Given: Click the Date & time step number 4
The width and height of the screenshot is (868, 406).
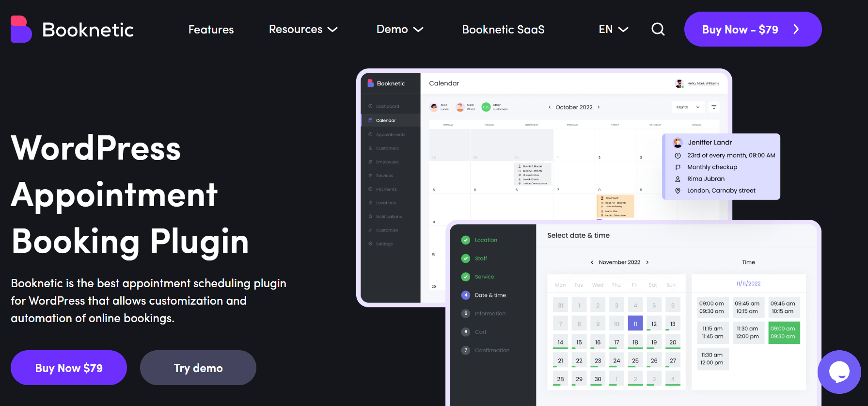Looking at the screenshot, I should coord(466,295).
